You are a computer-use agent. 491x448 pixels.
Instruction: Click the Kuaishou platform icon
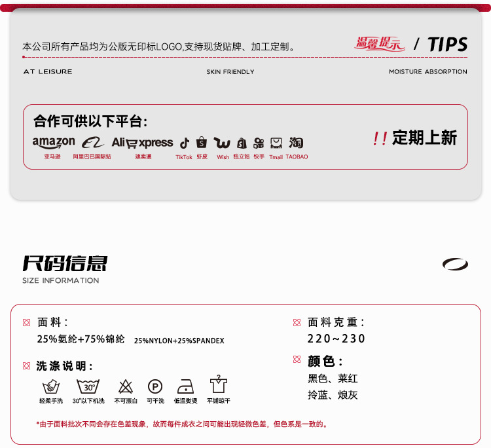pos(259,143)
